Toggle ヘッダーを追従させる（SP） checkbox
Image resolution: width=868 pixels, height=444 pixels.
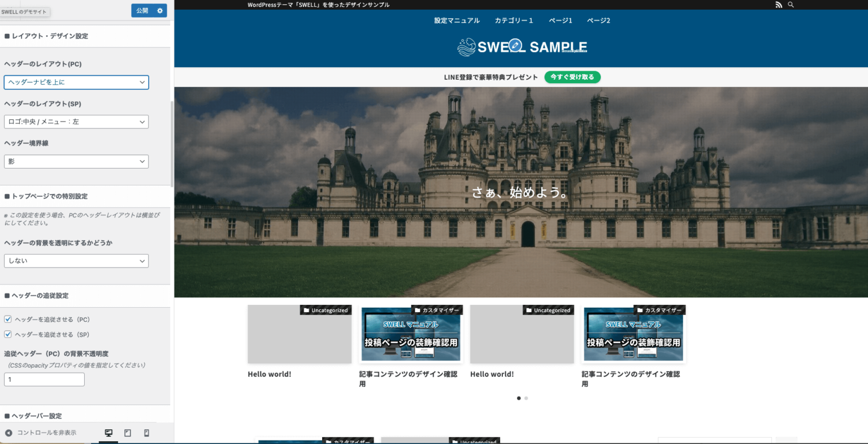click(x=8, y=334)
